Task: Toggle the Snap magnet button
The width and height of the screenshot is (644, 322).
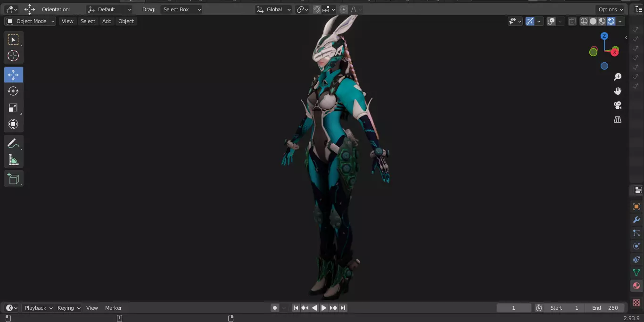Action: coord(317,9)
